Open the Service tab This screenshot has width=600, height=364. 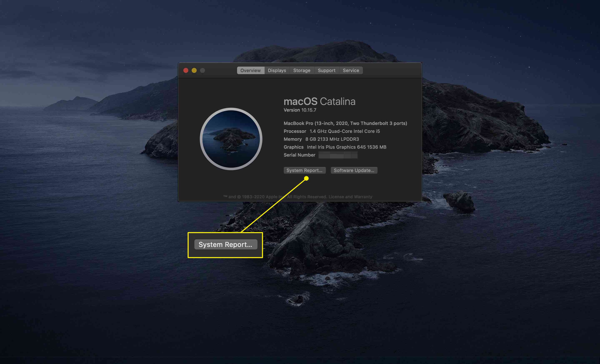(351, 70)
